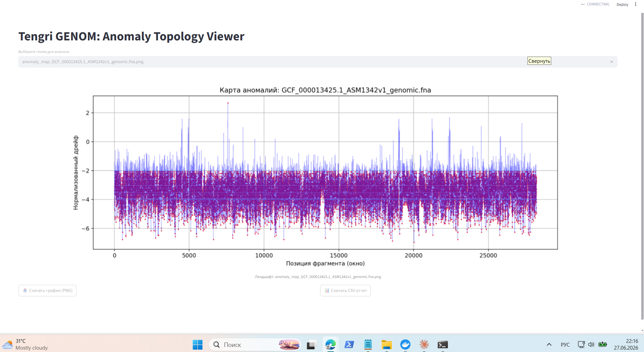Open the genome file select box
Image resolution: width=644 pixels, height=352 pixels.
[x=318, y=62]
